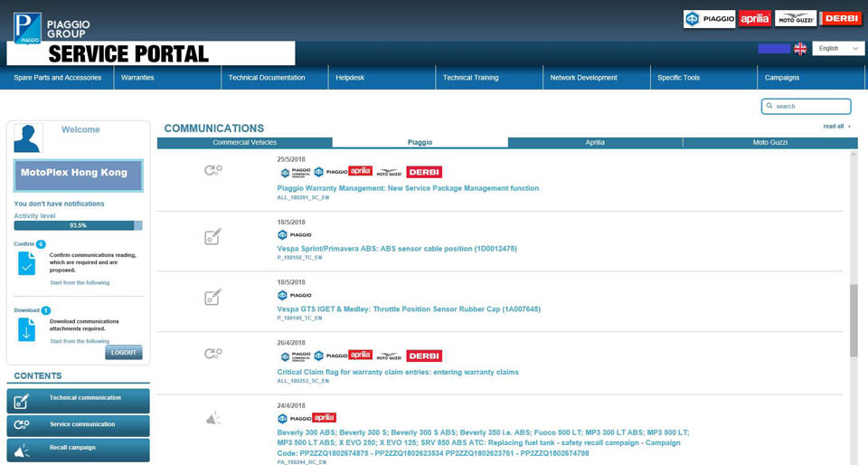Click the magnifier icon in search box
The image size is (868, 465).
tap(769, 106)
